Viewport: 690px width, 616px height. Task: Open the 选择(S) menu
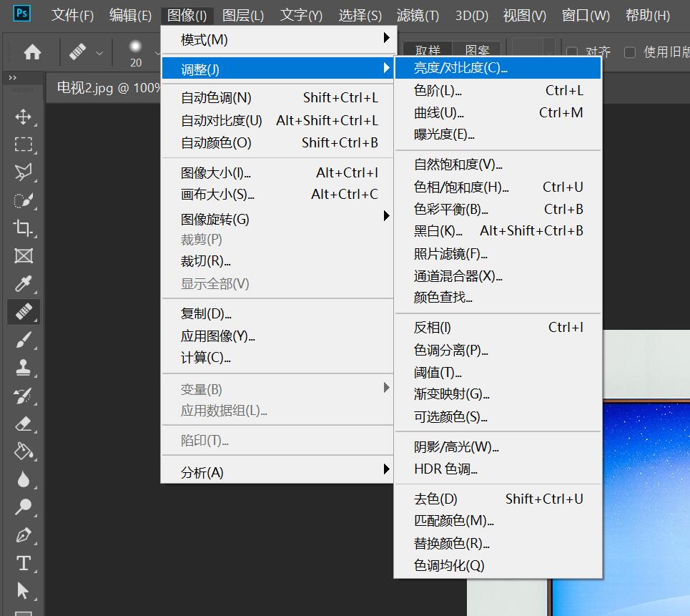(x=360, y=16)
